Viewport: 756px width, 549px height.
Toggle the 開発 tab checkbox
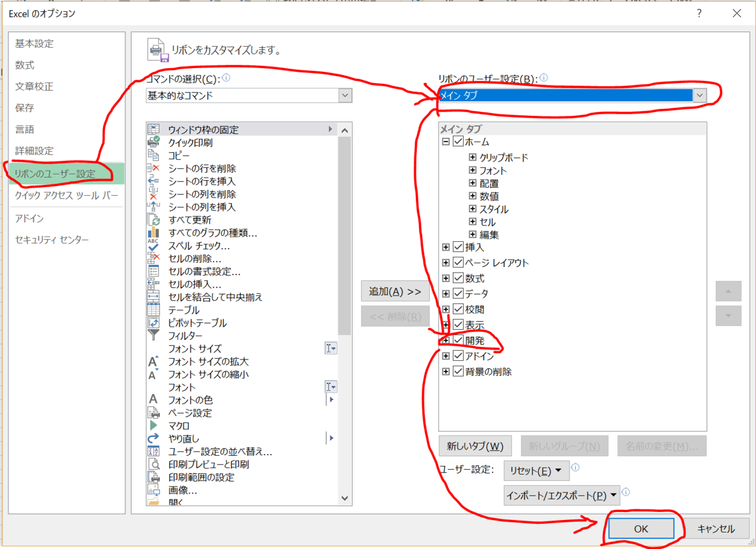coord(458,340)
